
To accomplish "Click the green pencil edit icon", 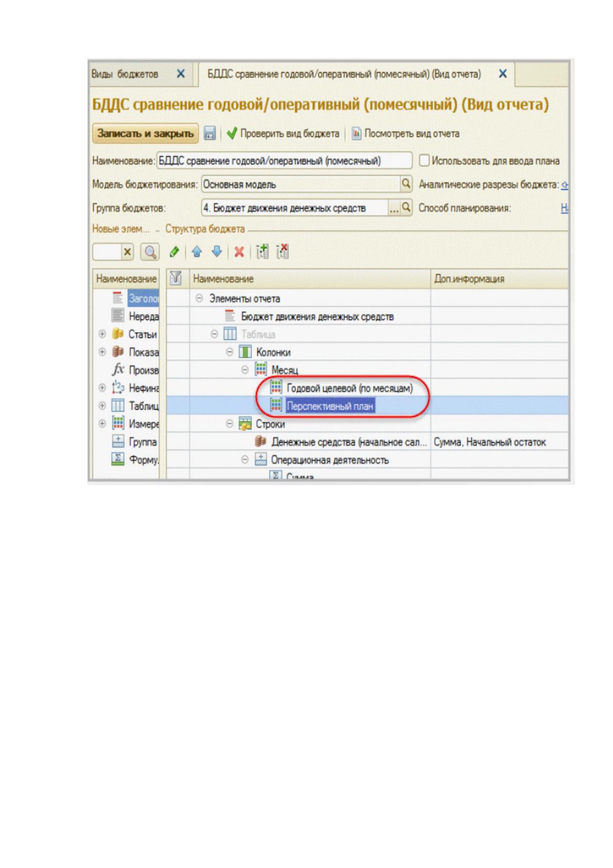I will (174, 252).
